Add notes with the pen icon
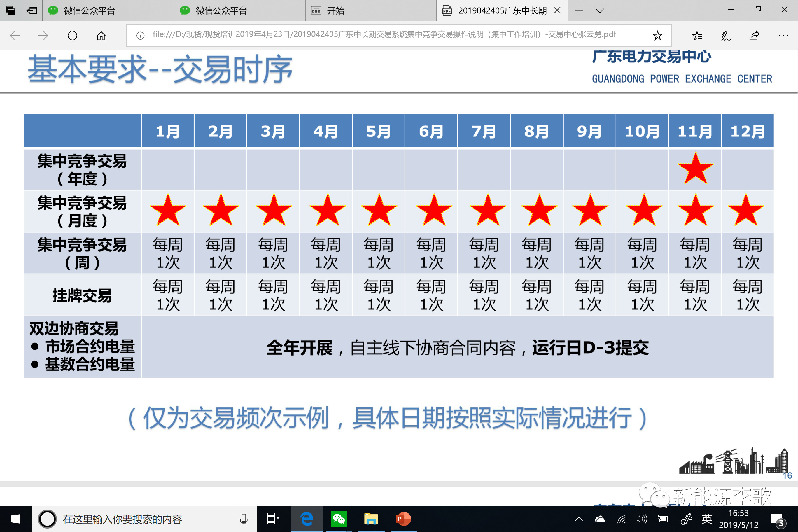The width and height of the screenshot is (798, 532). (726, 36)
